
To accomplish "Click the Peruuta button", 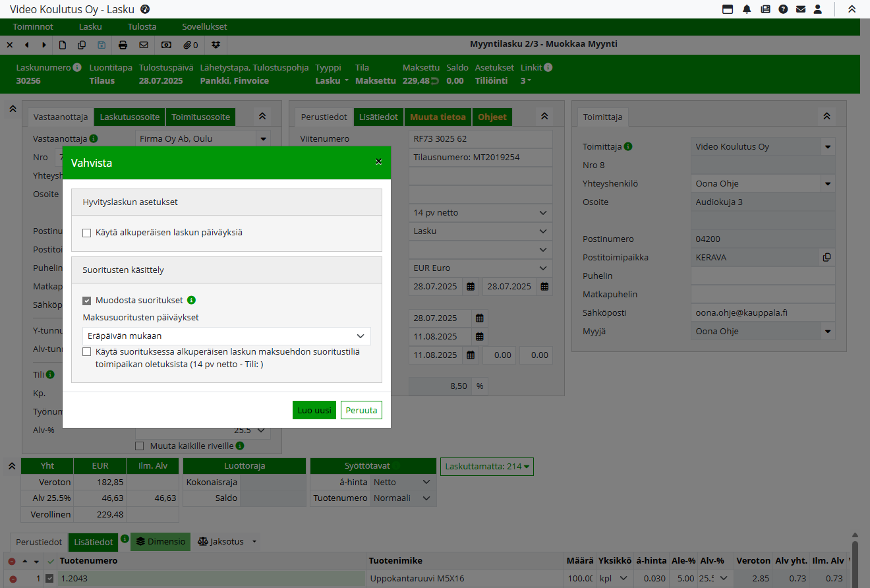I will pos(361,410).
